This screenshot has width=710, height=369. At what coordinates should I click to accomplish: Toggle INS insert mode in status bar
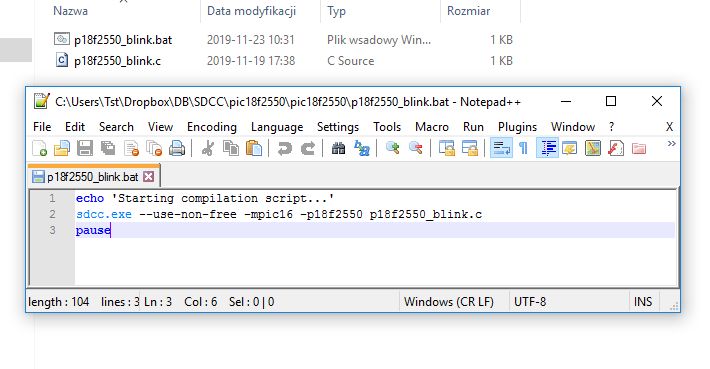643,302
